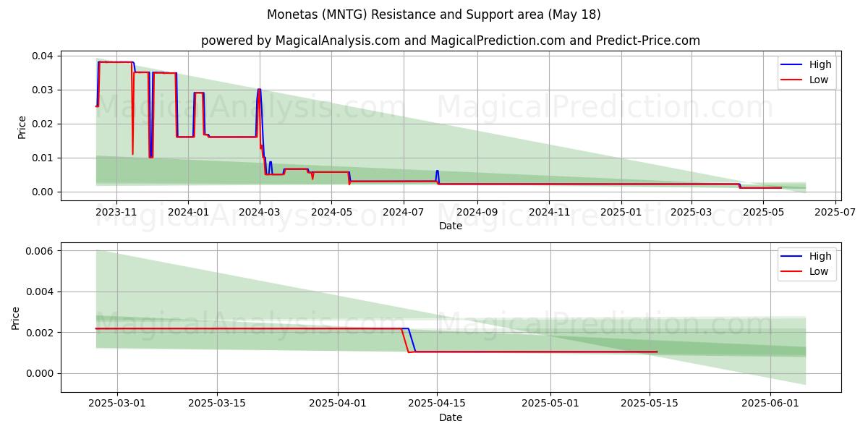Click the top chart x-axis label '2024-01'

coord(188,212)
